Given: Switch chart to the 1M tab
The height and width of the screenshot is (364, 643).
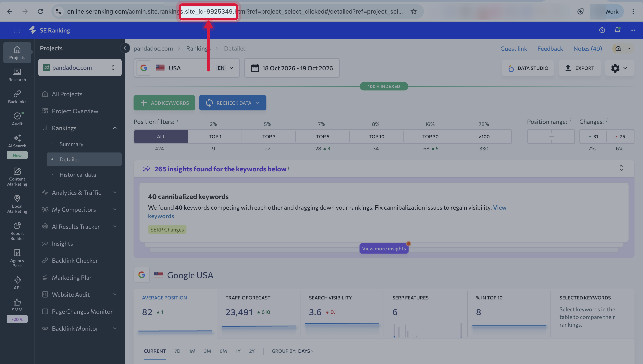Looking at the screenshot, I should [192, 351].
